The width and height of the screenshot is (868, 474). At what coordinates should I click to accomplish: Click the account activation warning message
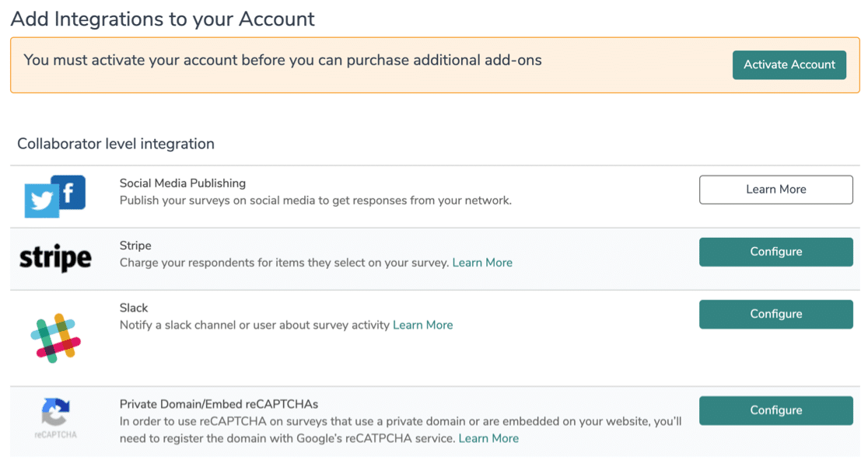point(282,60)
